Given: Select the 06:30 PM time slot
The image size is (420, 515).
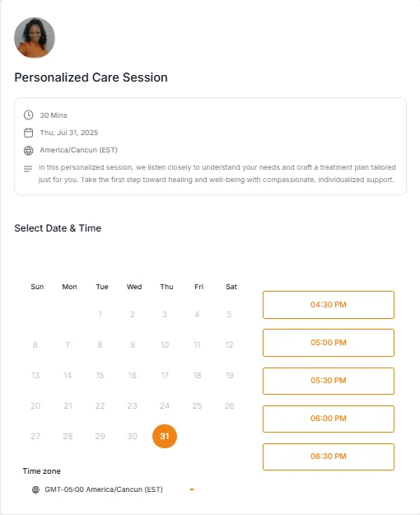Looking at the screenshot, I should point(329,456).
